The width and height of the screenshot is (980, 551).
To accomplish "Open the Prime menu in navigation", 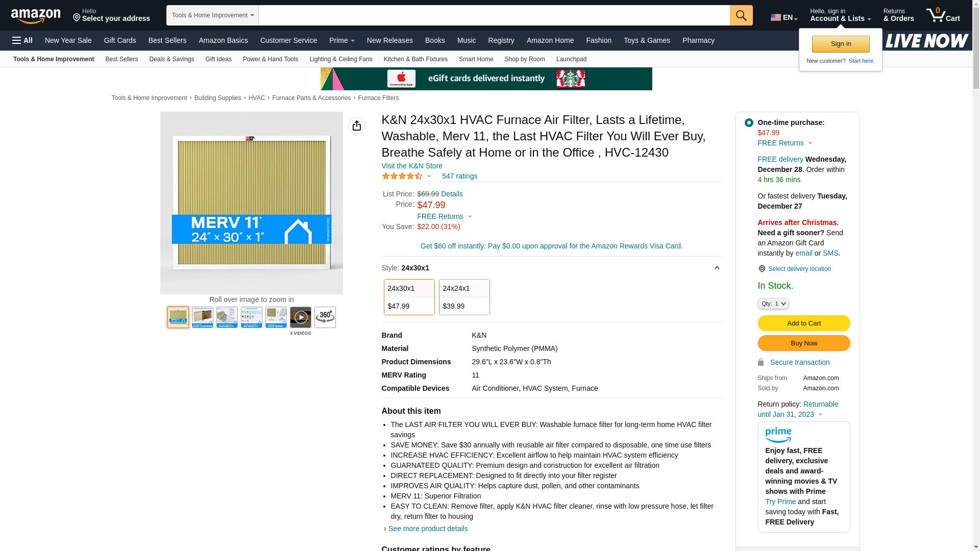I will [341, 40].
